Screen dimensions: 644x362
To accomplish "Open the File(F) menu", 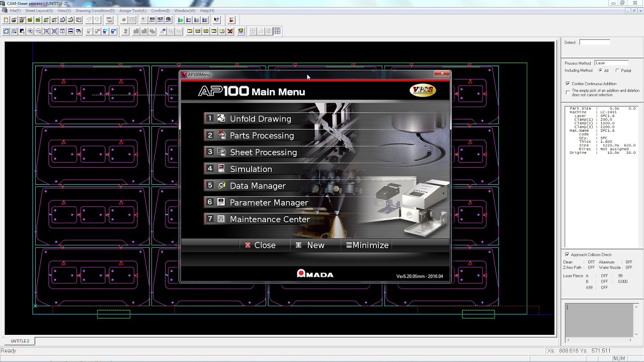I will point(15,11).
